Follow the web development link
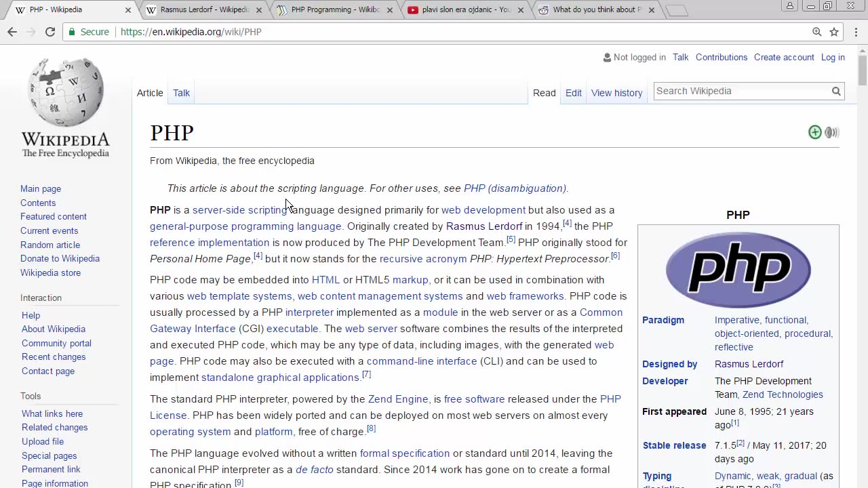 (484, 210)
